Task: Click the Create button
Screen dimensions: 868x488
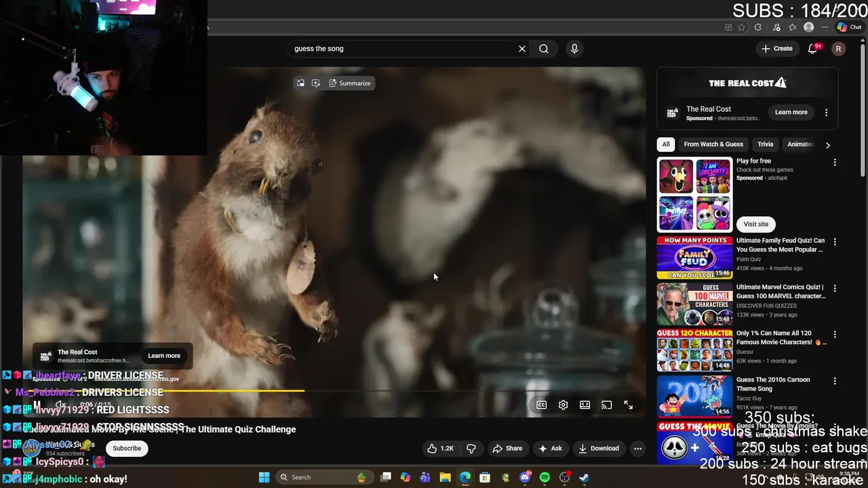Action: [776, 49]
